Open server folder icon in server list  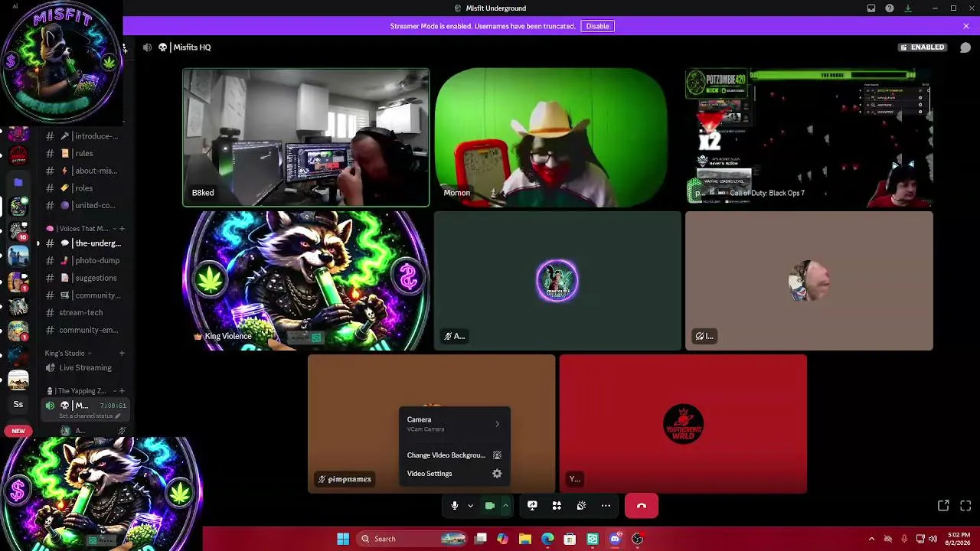(18, 182)
